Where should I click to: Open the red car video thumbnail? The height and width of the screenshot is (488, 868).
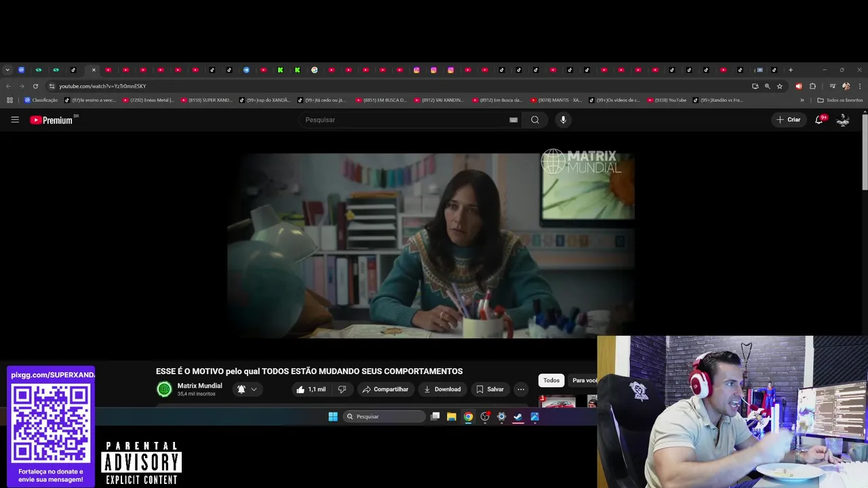(x=557, y=402)
